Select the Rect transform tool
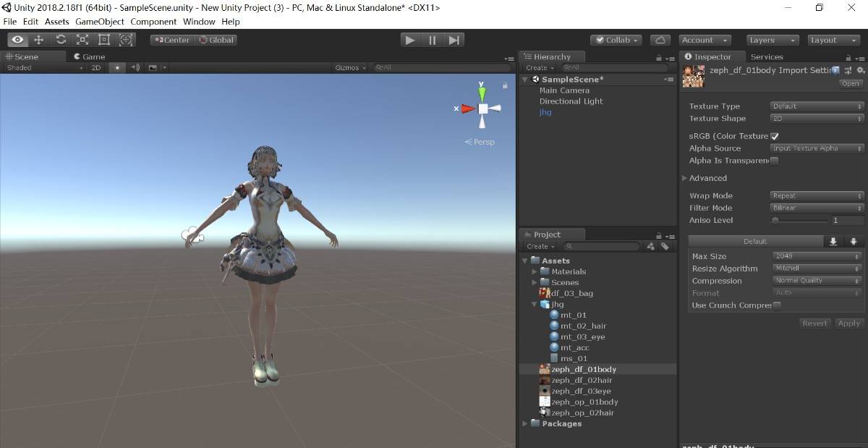This screenshot has width=868, height=448. (104, 40)
